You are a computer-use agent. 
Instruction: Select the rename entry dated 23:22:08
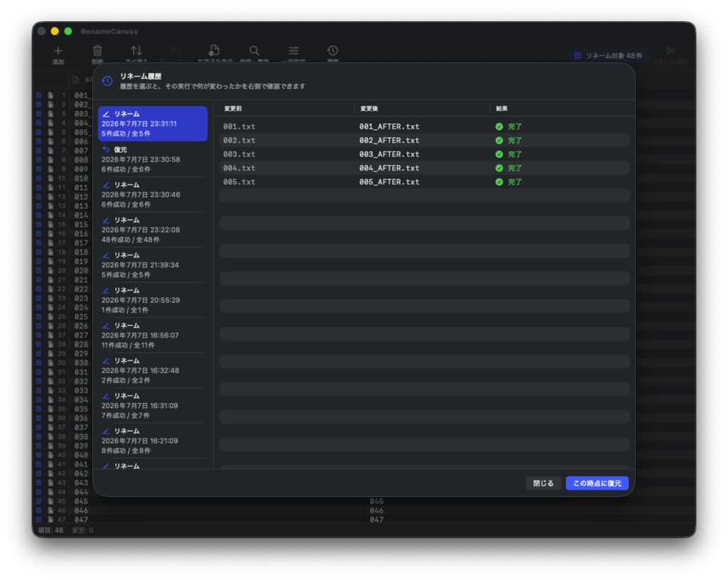tap(153, 230)
